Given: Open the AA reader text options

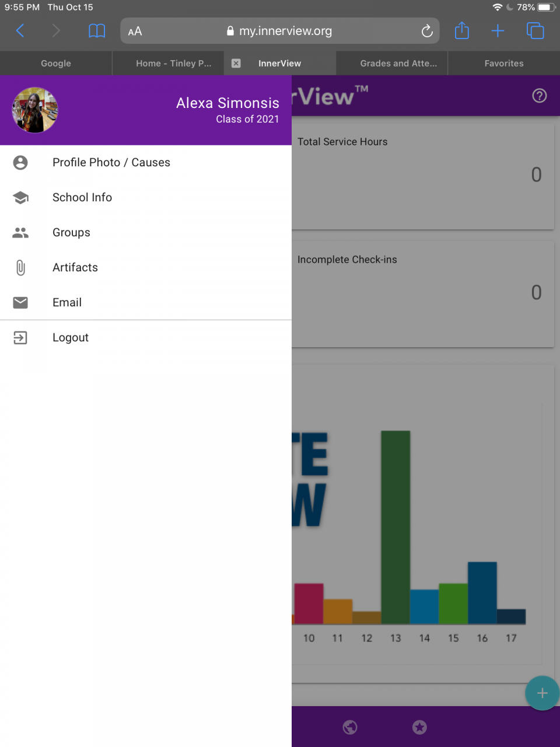Looking at the screenshot, I should coord(135,32).
